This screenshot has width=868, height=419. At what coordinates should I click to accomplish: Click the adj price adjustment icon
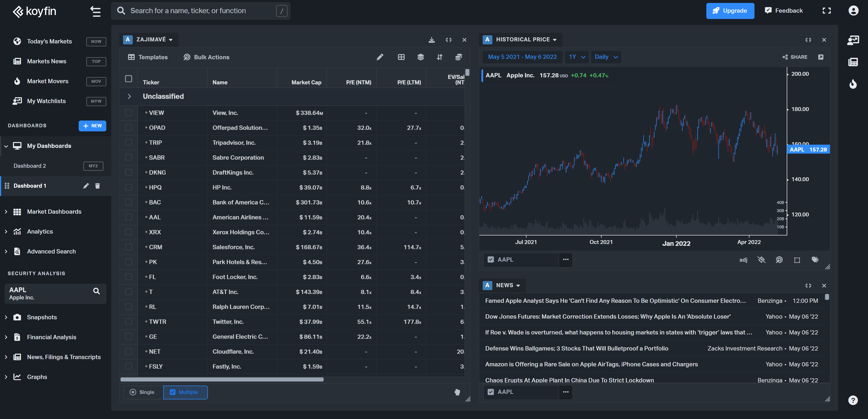(743, 260)
